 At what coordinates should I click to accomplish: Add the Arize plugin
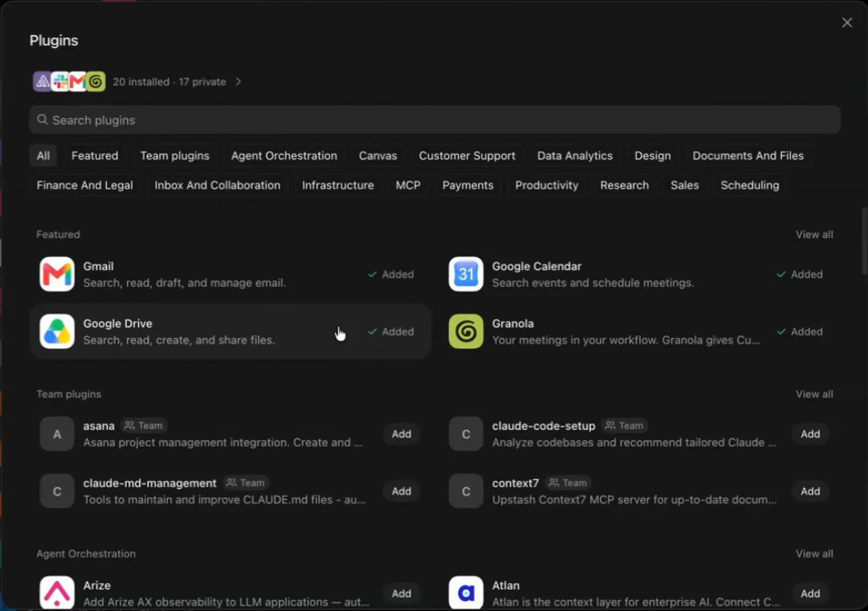click(401, 593)
